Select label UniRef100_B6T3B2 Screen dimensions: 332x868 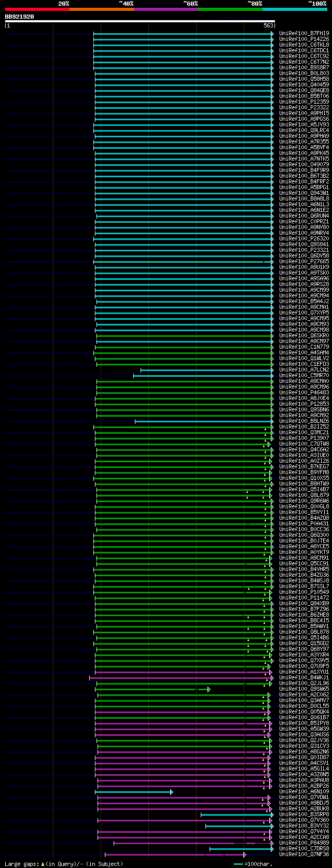(304, 176)
